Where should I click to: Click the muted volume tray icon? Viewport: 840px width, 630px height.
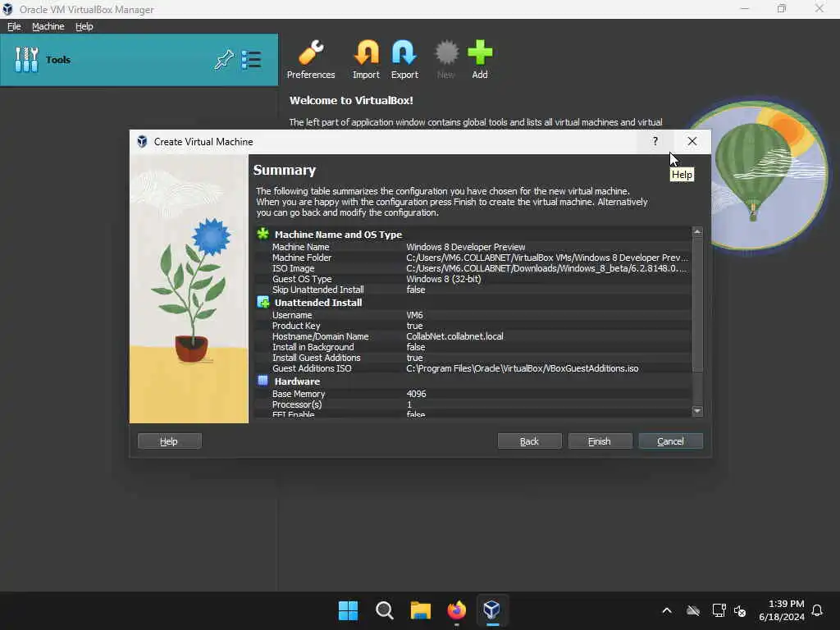pyautogui.click(x=741, y=610)
